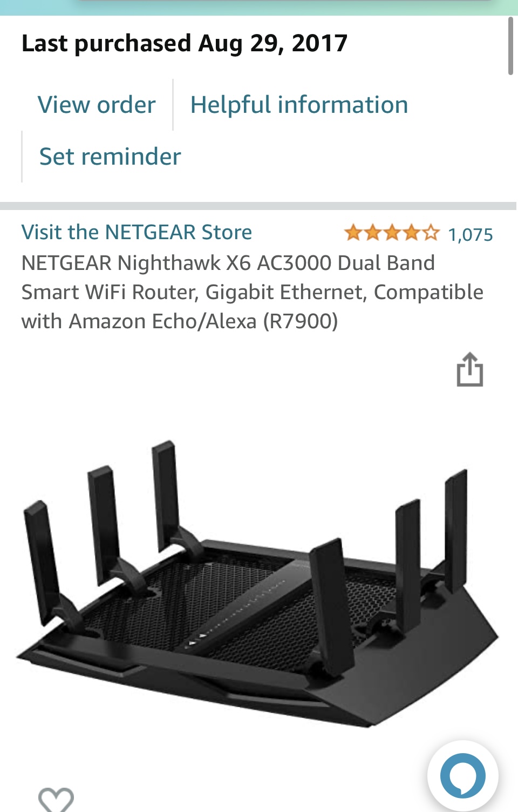Visit the NETGEAR Store
This screenshot has width=518, height=812.
pos(137,232)
